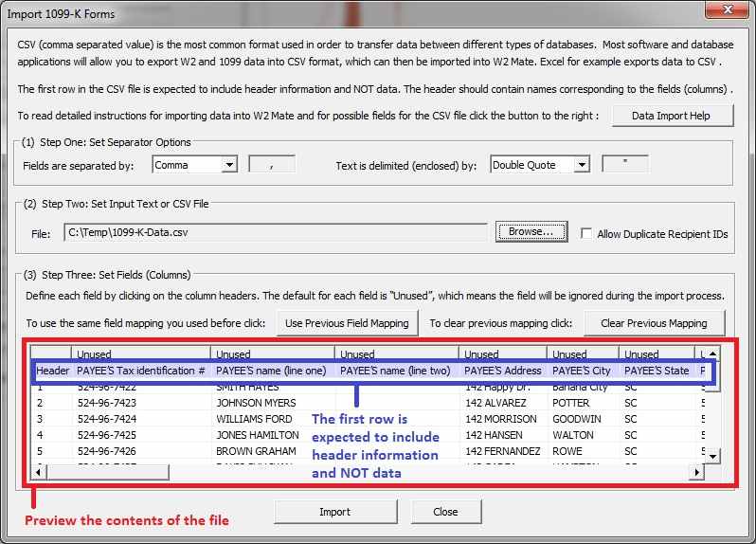The height and width of the screenshot is (544, 756).
Task: Click the preview grid scroll down arrow
Action: 712,455
